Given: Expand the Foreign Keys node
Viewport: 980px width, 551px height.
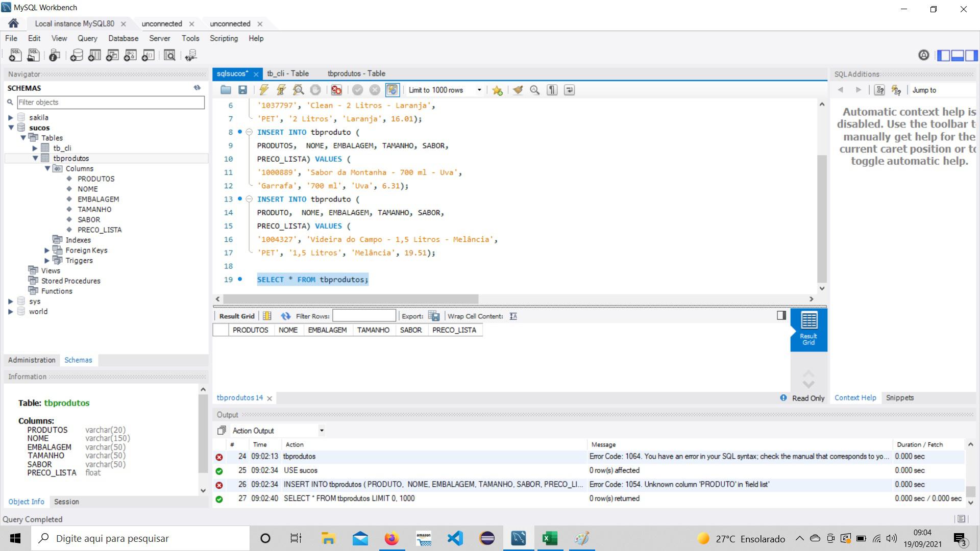Looking at the screenshot, I should [47, 250].
